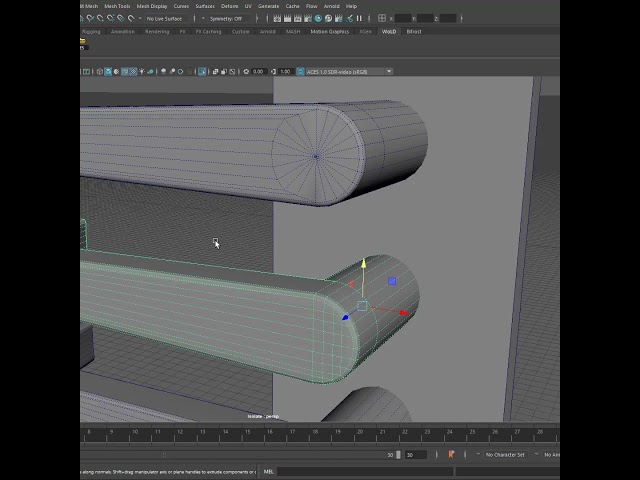Switch to the Motion Graphics shelf tab
The image size is (640, 480).
click(x=329, y=31)
